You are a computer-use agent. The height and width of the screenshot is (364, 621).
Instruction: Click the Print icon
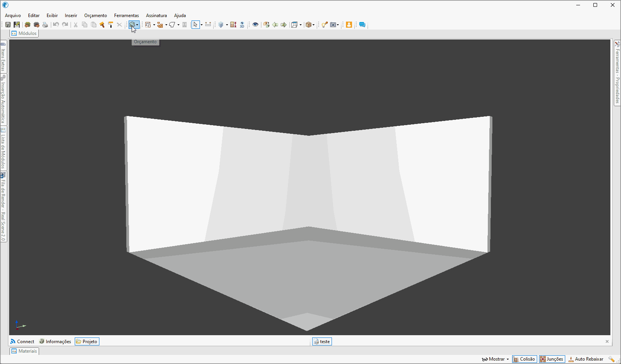[45, 25]
